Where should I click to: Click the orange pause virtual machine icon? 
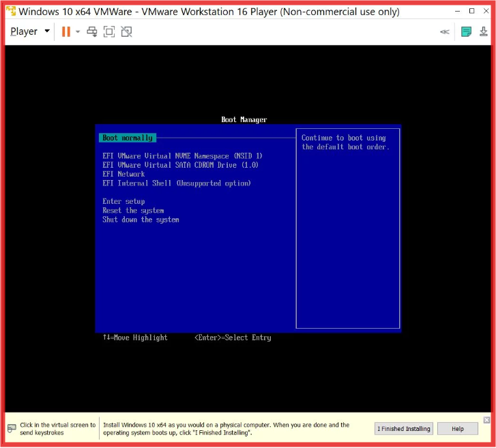click(x=66, y=31)
